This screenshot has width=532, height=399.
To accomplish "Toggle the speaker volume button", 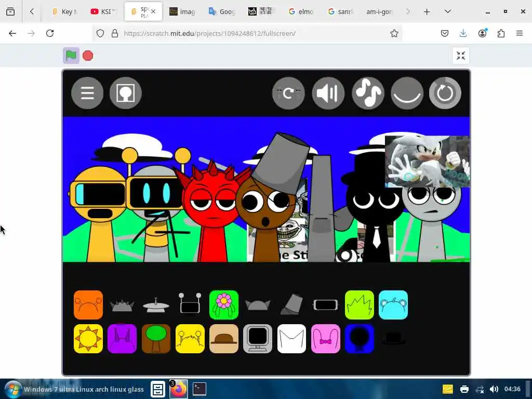I will [x=328, y=94].
